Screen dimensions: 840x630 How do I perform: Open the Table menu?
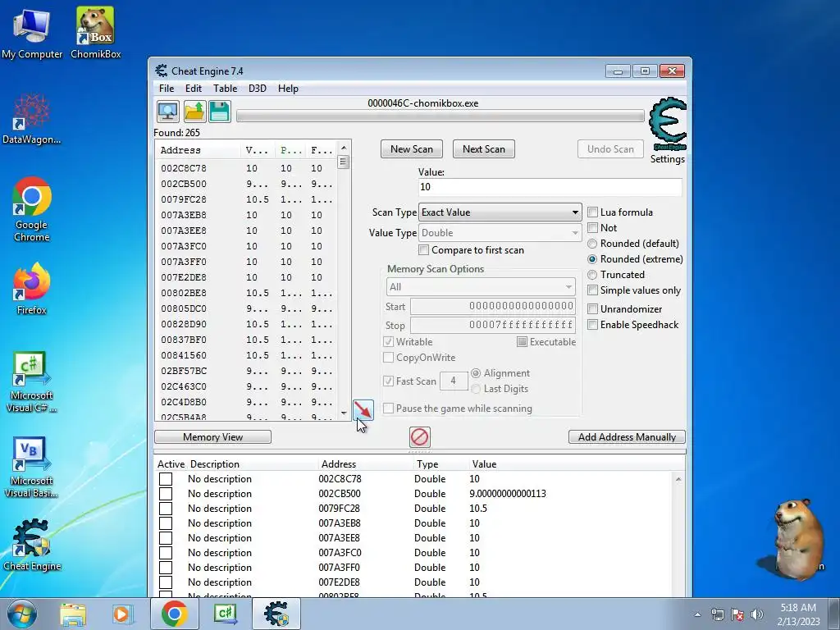click(x=225, y=89)
